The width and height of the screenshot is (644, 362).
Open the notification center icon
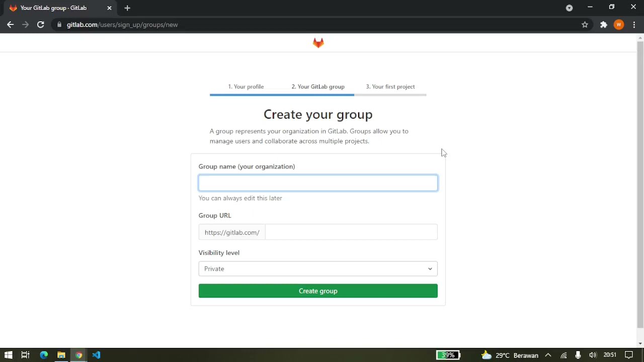(x=628, y=355)
